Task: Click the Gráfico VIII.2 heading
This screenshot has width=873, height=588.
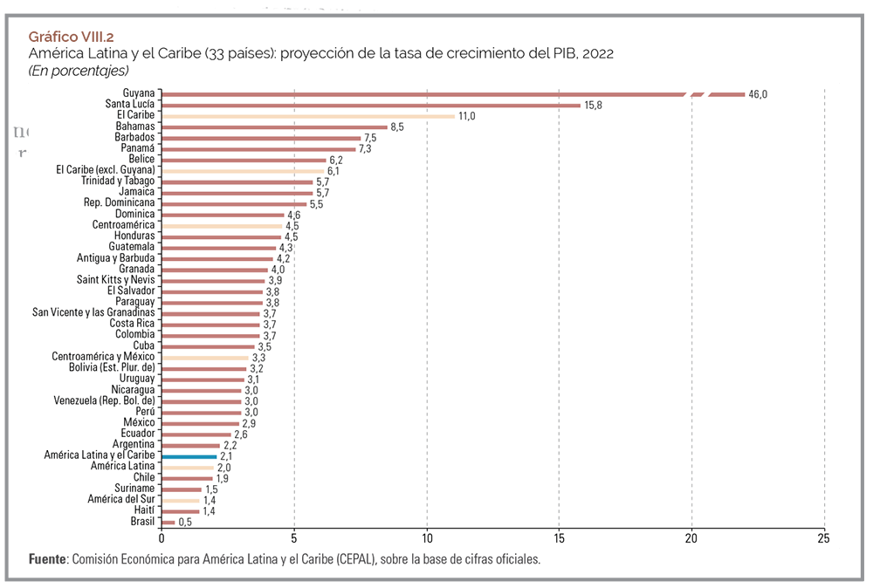Action: point(71,37)
